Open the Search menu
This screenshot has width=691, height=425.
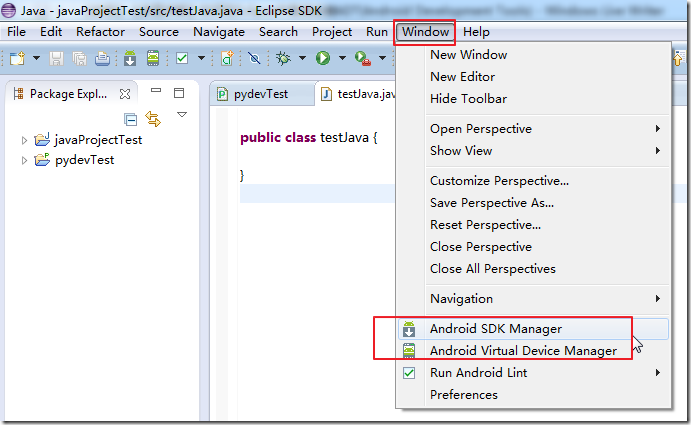278,32
